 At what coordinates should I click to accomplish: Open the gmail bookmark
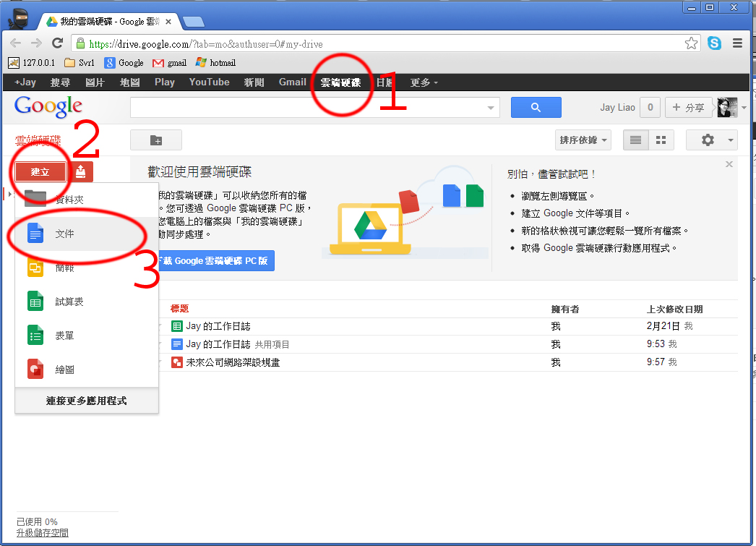[x=169, y=63]
